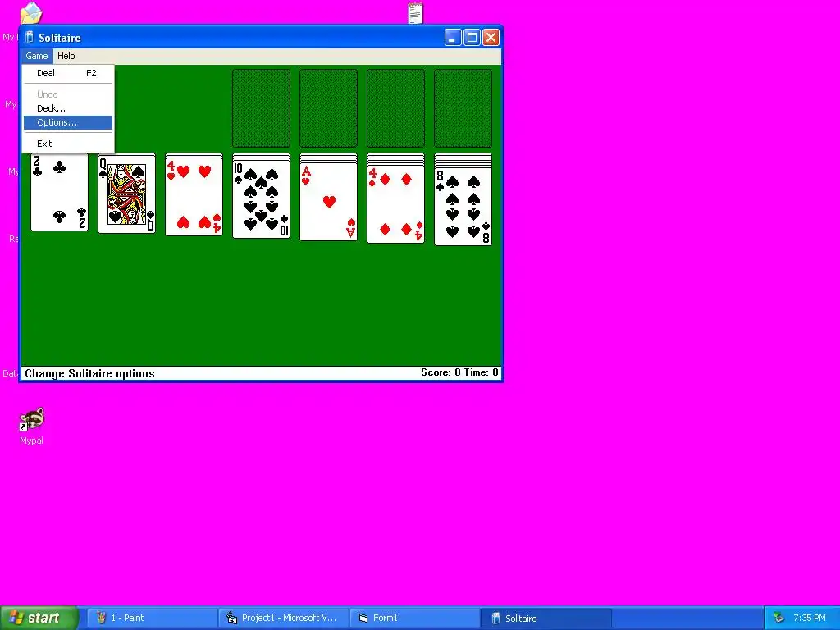Click the third empty foundation slot
The height and width of the screenshot is (630, 840).
(x=396, y=107)
